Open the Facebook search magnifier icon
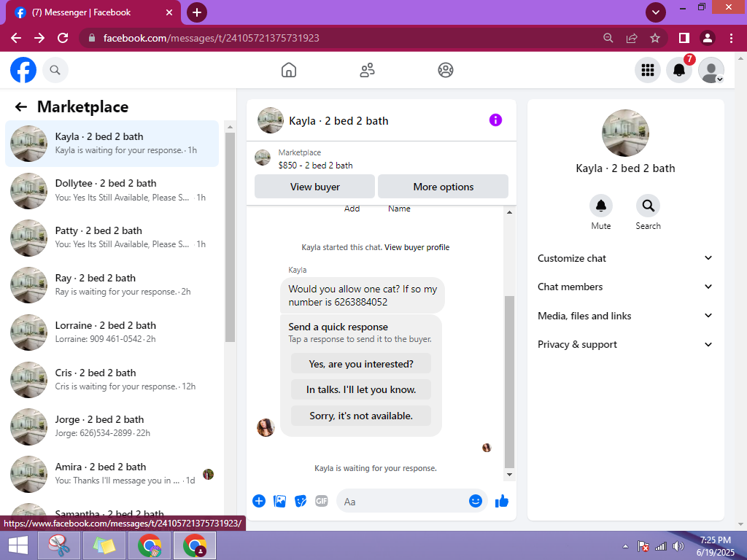This screenshot has height=560, width=747. click(x=55, y=70)
